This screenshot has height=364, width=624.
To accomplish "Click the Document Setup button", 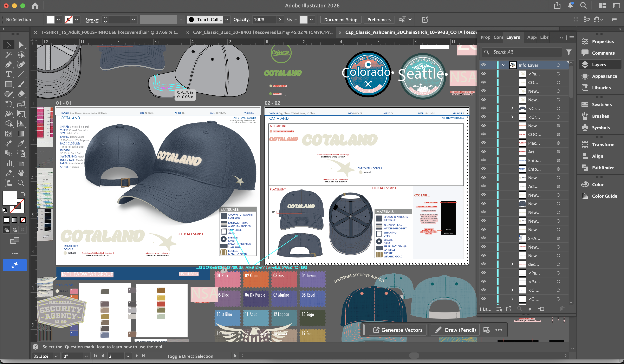I will pos(340,20).
